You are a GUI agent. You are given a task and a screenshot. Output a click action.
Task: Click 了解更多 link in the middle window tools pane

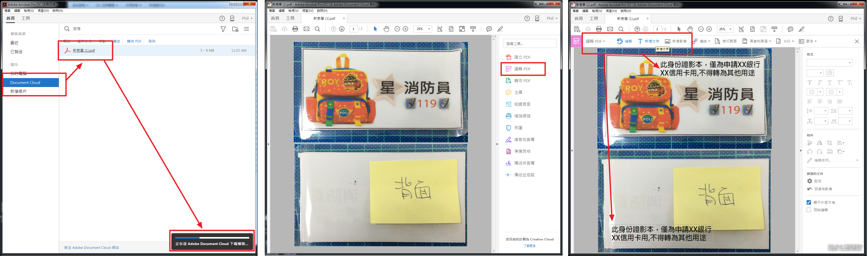tap(529, 246)
